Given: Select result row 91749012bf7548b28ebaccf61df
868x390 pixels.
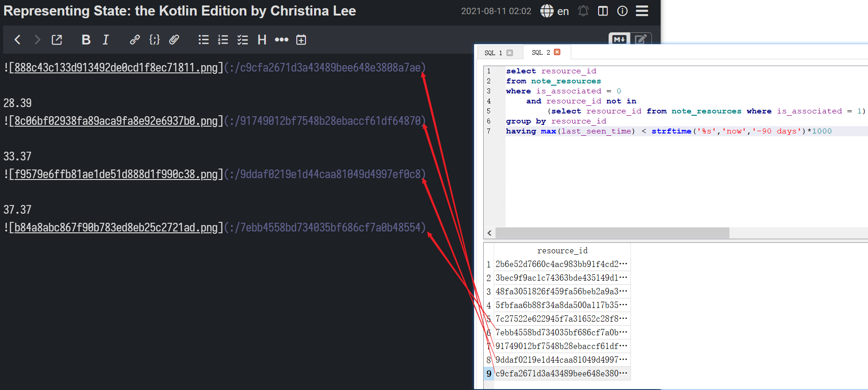Looking at the screenshot, I should [562, 346].
